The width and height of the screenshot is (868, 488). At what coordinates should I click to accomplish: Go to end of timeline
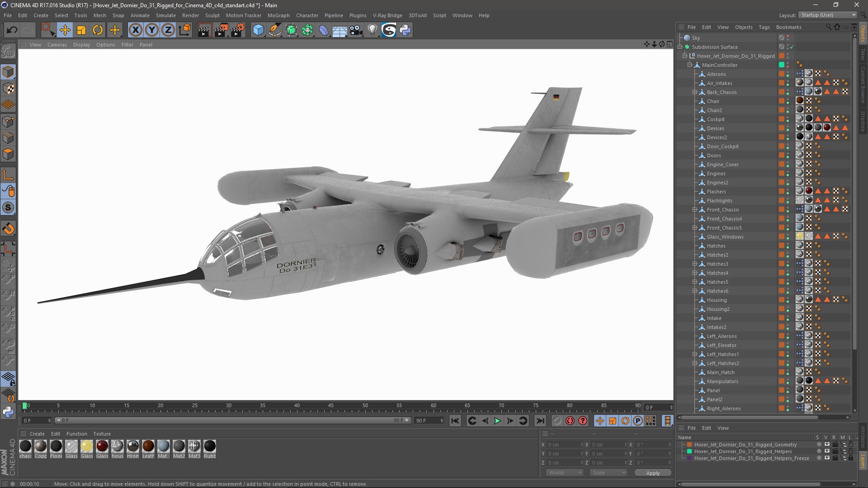(x=540, y=421)
